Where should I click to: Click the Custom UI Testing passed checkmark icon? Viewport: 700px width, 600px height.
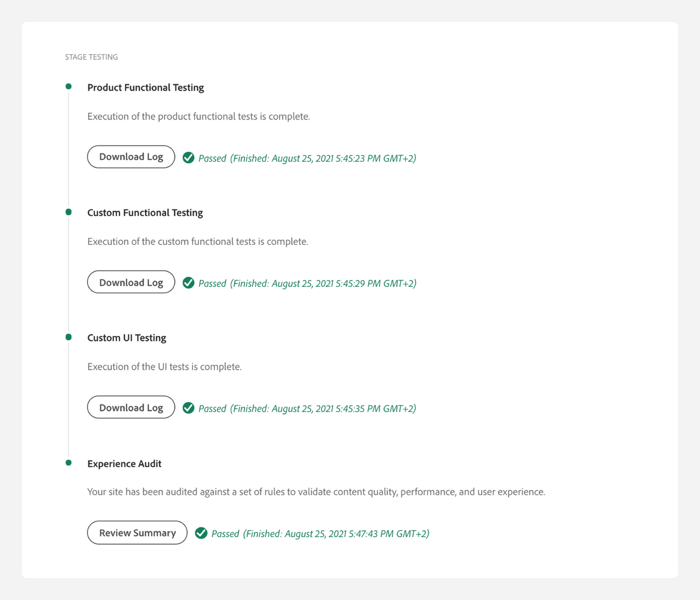[x=188, y=408]
